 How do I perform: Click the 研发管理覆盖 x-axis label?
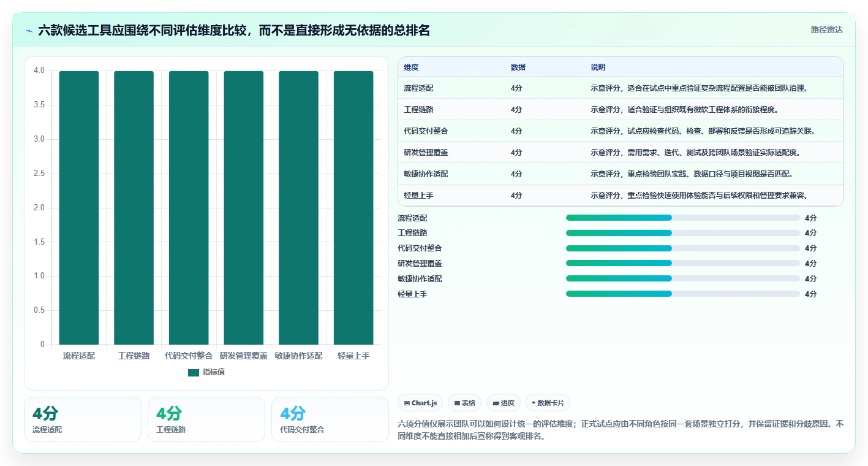click(244, 356)
